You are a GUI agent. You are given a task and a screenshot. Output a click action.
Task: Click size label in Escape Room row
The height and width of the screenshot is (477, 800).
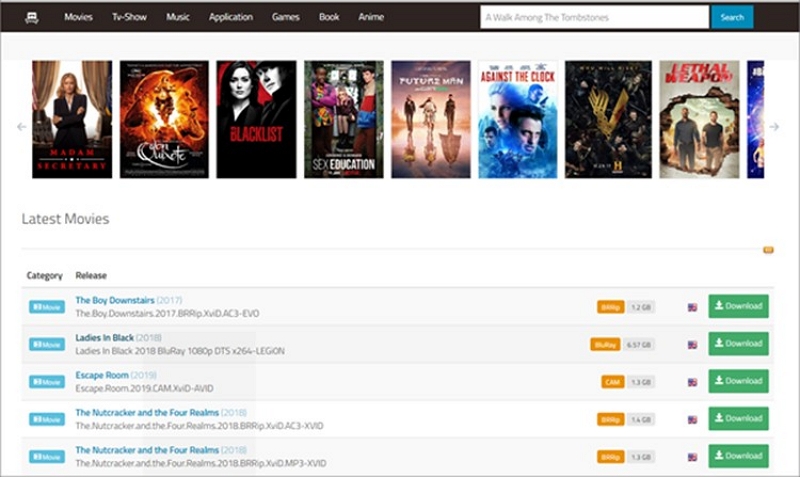[641, 382]
